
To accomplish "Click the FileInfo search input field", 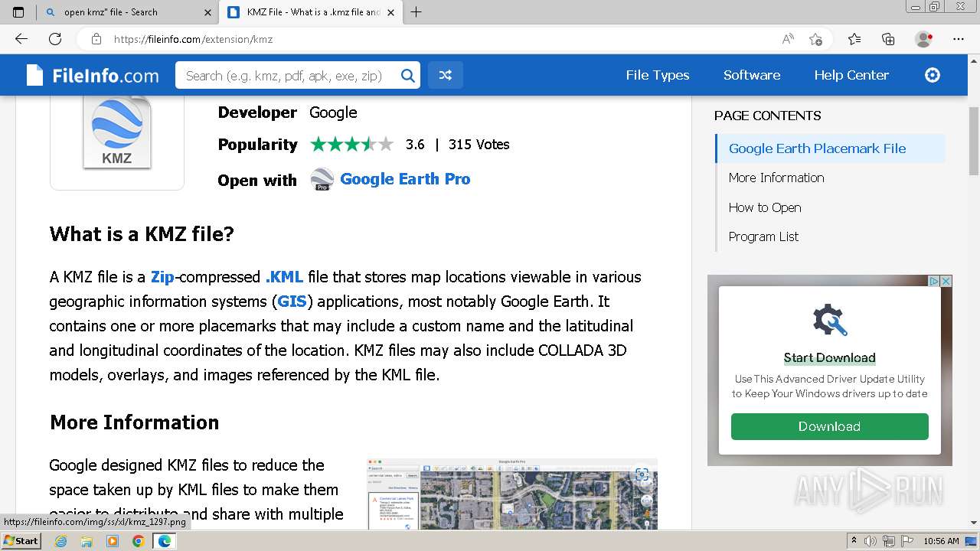I will (x=287, y=75).
